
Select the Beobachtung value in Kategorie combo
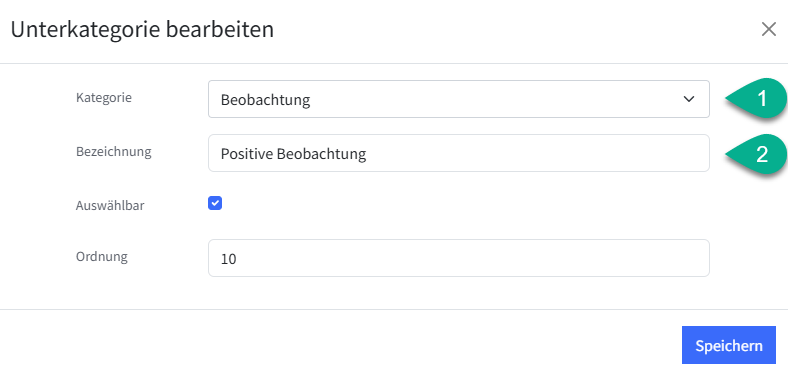point(265,100)
